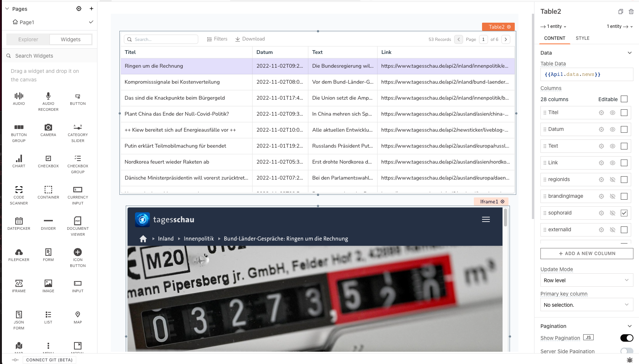Add a new page with plus icon
Viewport: 639px width, 364px height.
(x=91, y=9)
